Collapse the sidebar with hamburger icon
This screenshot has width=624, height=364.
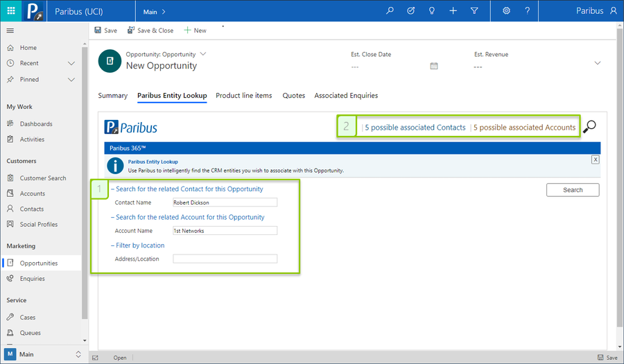tap(10, 31)
